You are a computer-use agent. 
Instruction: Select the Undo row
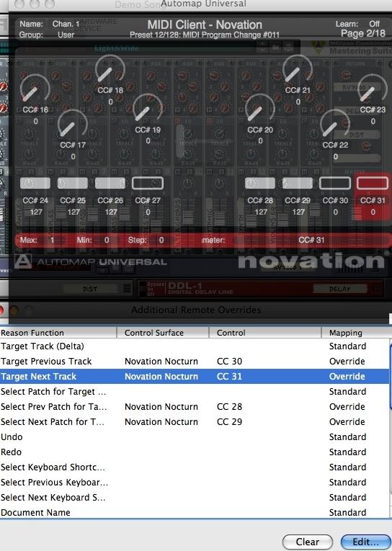tap(195, 436)
